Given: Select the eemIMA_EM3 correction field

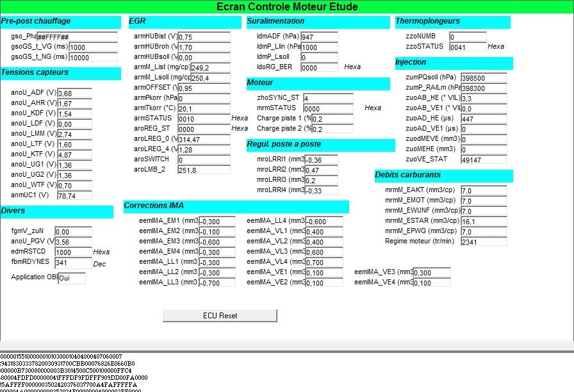Looking at the screenshot, I should point(217,241).
